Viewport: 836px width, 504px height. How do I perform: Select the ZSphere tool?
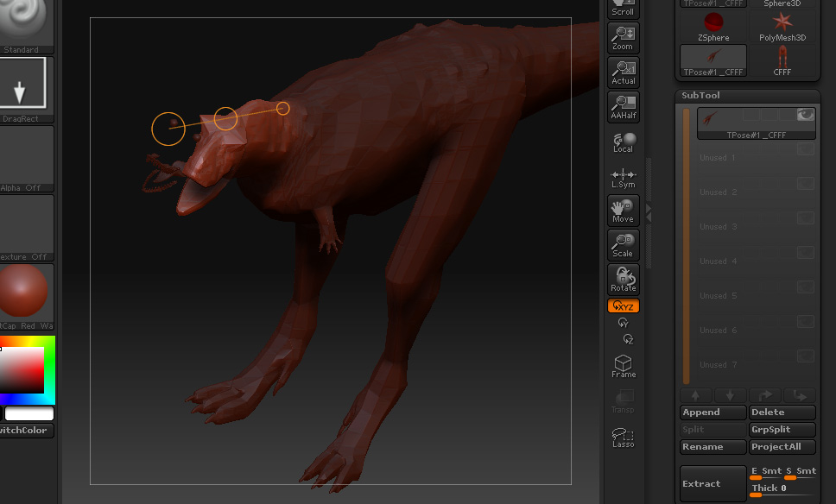coord(713,27)
